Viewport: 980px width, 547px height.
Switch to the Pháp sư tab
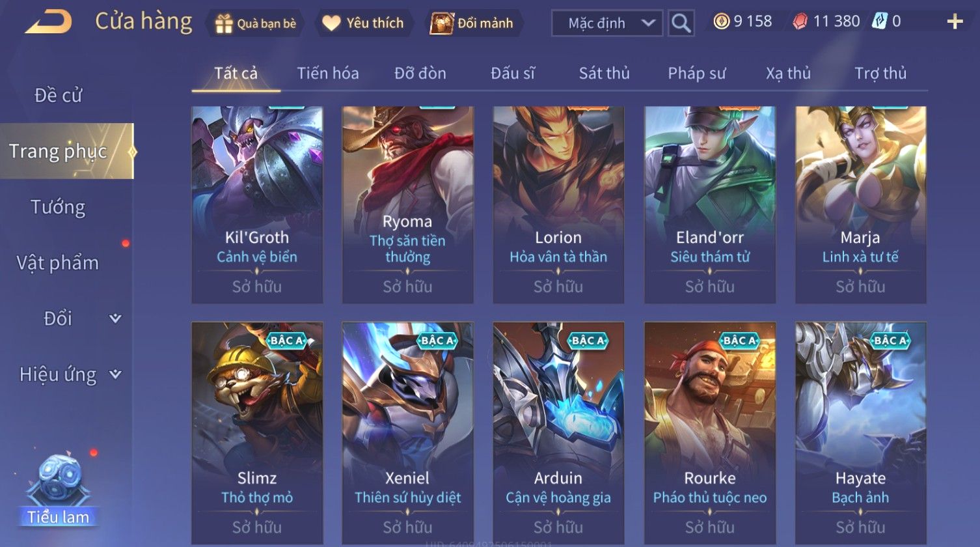click(697, 74)
